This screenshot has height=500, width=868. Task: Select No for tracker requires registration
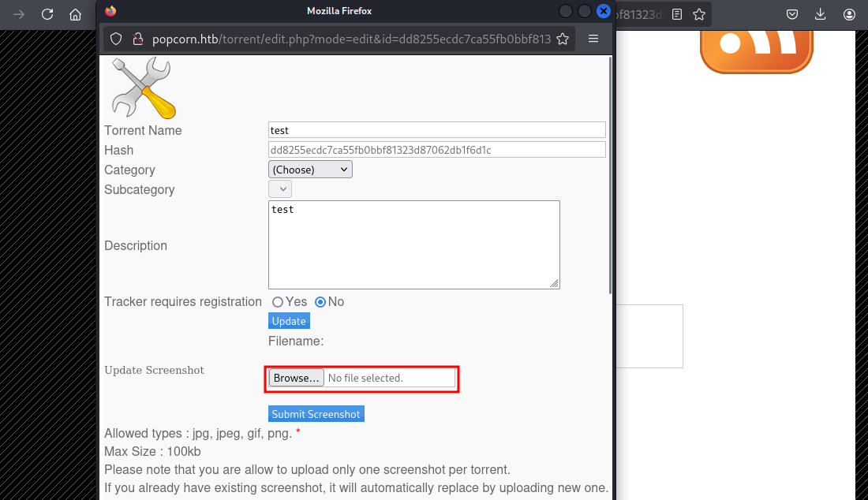320,302
